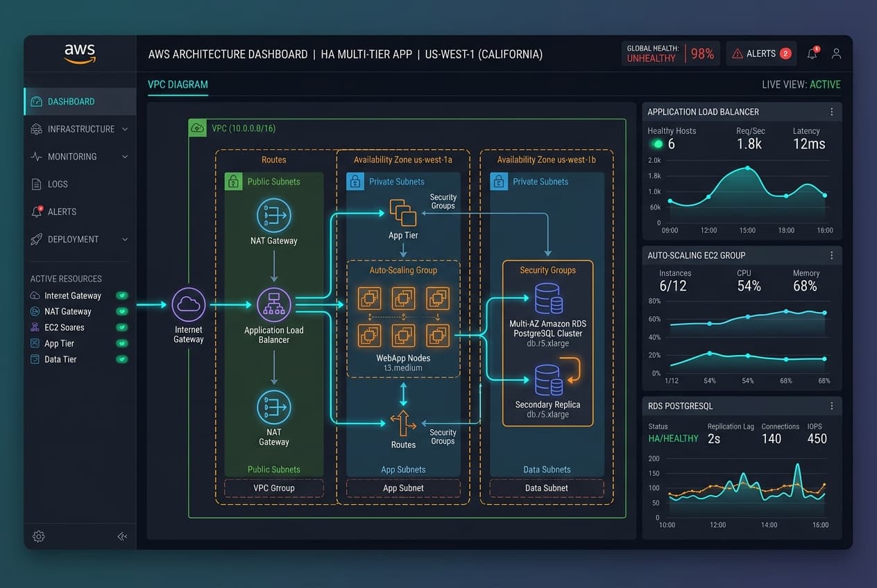Click the IOPS 450 value

click(817, 438)
